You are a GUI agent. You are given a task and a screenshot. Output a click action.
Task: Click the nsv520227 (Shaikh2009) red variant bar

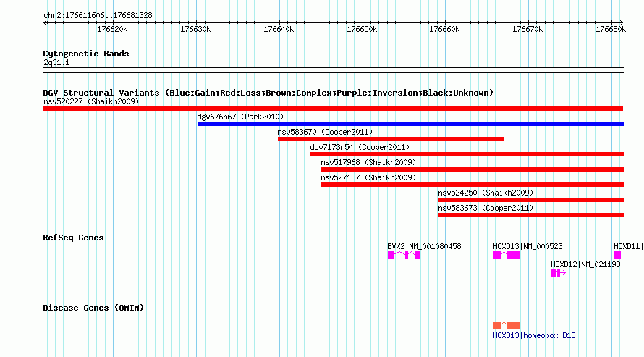[333, 109]
